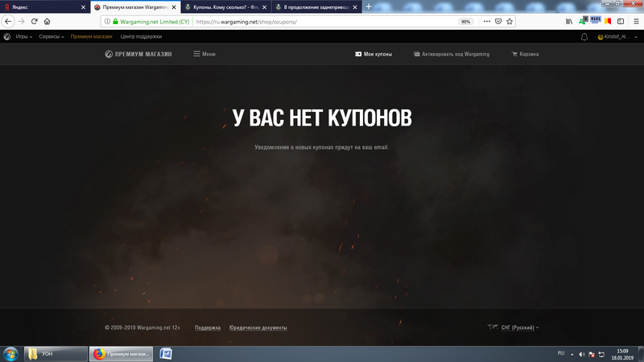Switch RU keyboard language indicator
The height and width of the screenshot is (362, 644).
click(561, 353)
